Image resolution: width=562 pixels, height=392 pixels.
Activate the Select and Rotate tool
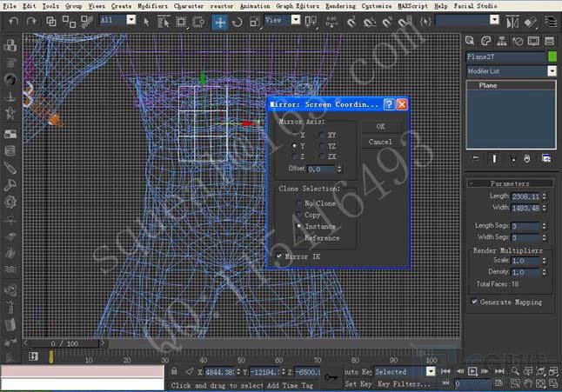click(x=237, y=22)
